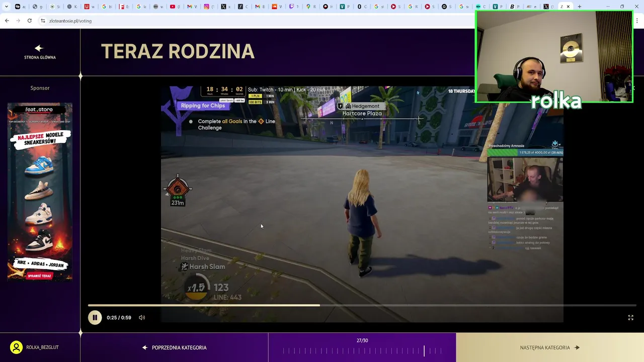
Task: Click the 0:25 / 0:59 timestamp
Action: coord(119,317)
